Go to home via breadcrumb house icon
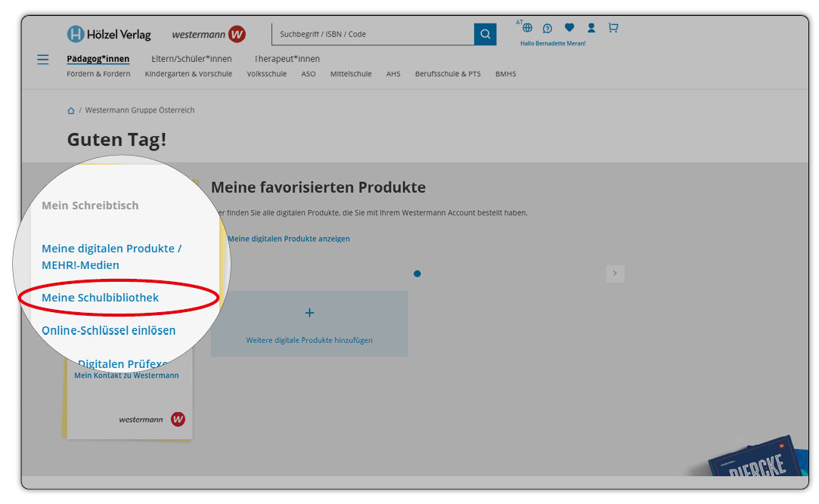The image size is (819, 504). click(71, 110)
